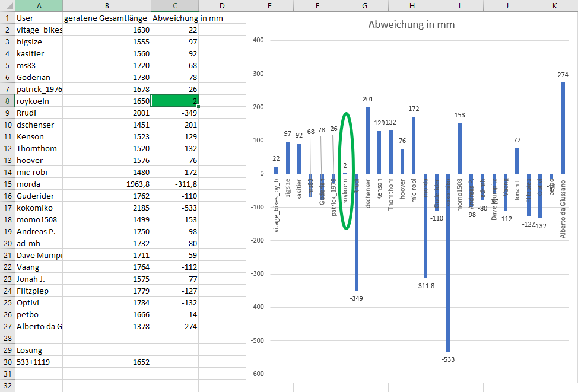Select the 'geratene Gesamtlänge' header cell
This screenshot has width=578, height=392.
(x=107, y=18)
